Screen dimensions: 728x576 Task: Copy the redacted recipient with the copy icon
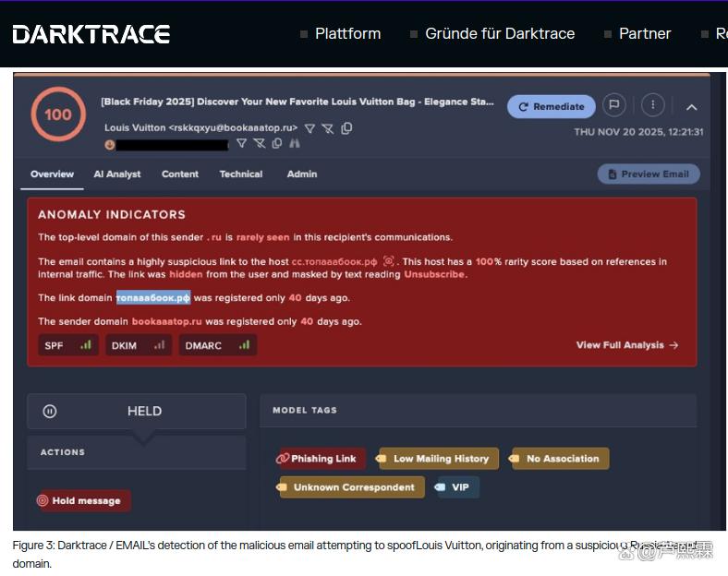point(277,143)
